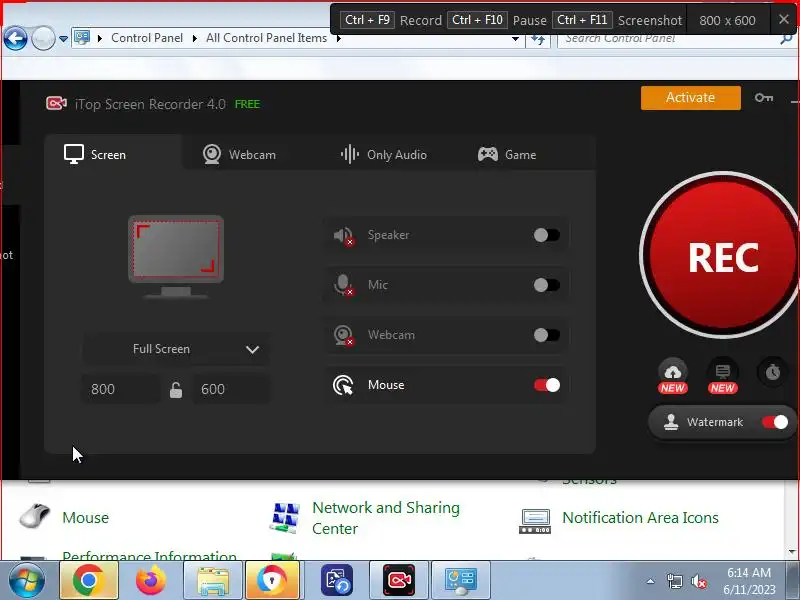Click the width field showing 800
The height and width of the screenshot is (600, 800).
pos(121,389)
